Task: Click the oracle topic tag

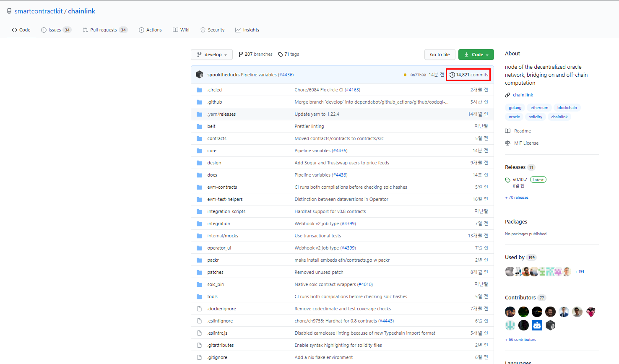Action: pyautogui.click(x=514, y=117)
